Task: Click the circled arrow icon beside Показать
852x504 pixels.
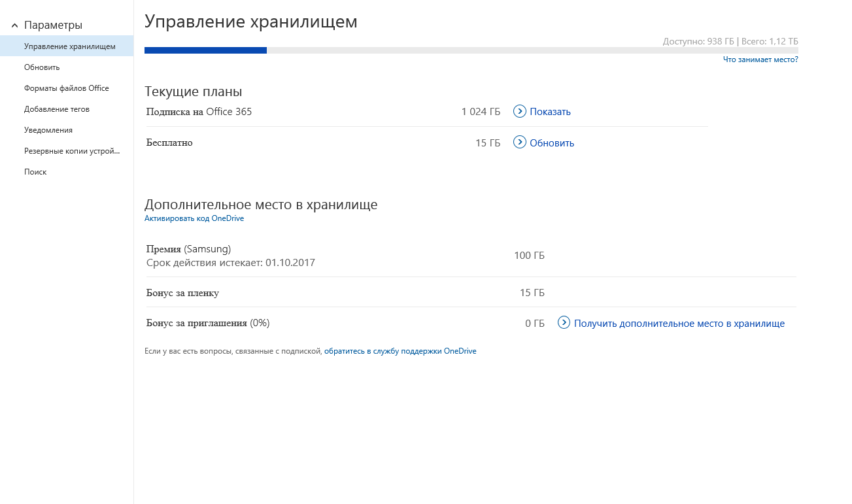Action: tap(520, 111)
